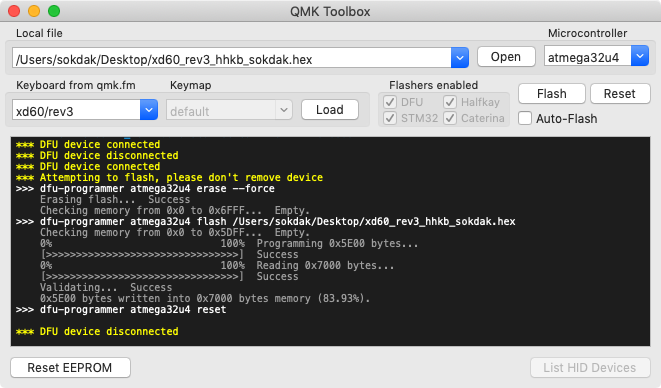
Task: Flash the firmware with the Flash button
Action: tap(551, 94)
